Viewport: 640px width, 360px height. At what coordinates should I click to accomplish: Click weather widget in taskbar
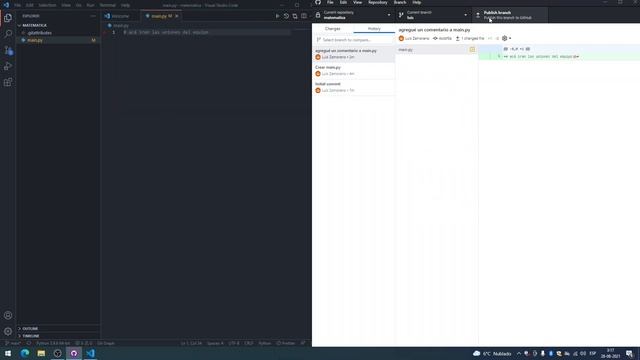[492, 353]
